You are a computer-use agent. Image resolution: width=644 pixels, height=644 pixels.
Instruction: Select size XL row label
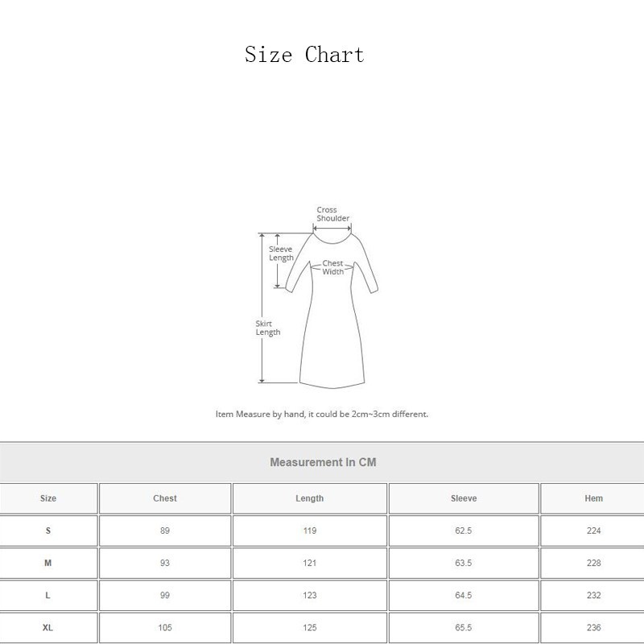(47, 627)
